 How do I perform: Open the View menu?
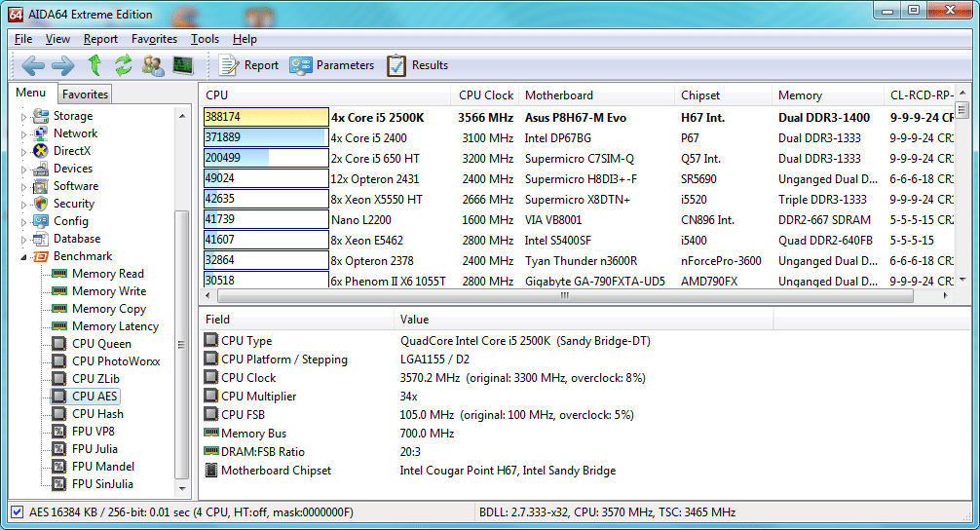(x=57, y=39)
